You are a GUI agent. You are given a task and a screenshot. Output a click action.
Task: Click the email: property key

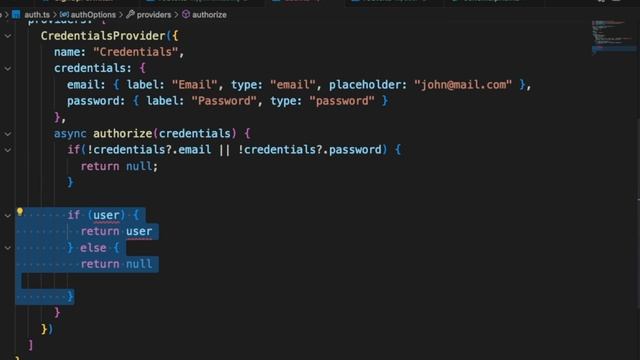(87, 85)
